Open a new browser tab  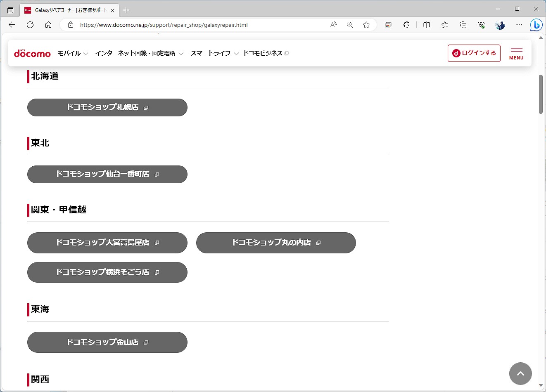pyautogui.click(x=126, y=10)
